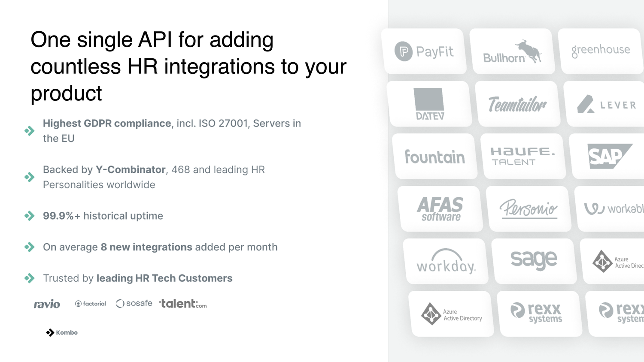Image resolution: width=644 pixels, height=362 pixels.
Task: Click the "8 new integrations" text
Action: point(146,247)
